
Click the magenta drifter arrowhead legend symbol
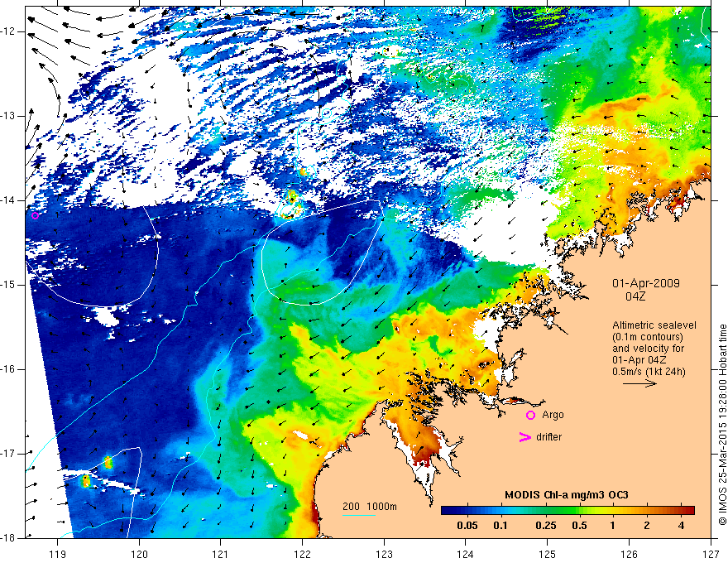pyautogui.click(x=524, y=437)
